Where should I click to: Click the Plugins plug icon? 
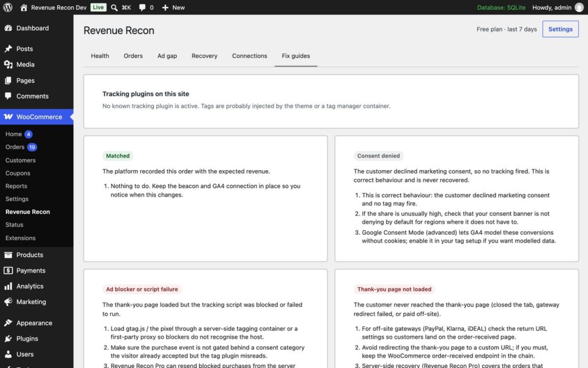click(8, 339)
